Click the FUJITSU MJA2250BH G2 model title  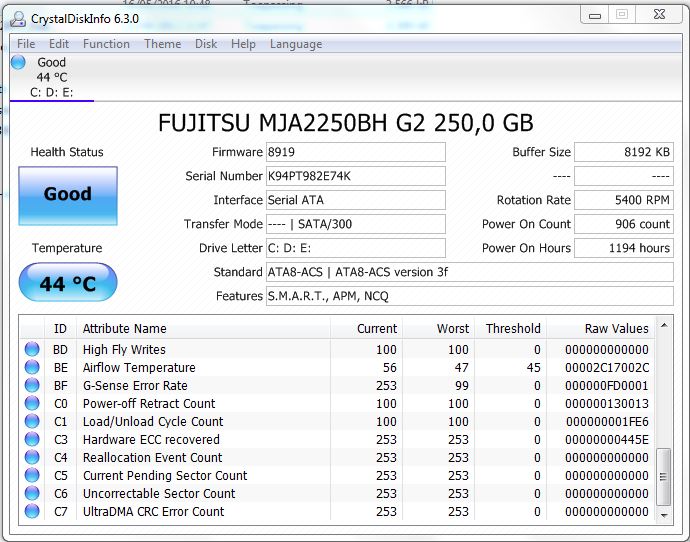[x=345, y=123]
